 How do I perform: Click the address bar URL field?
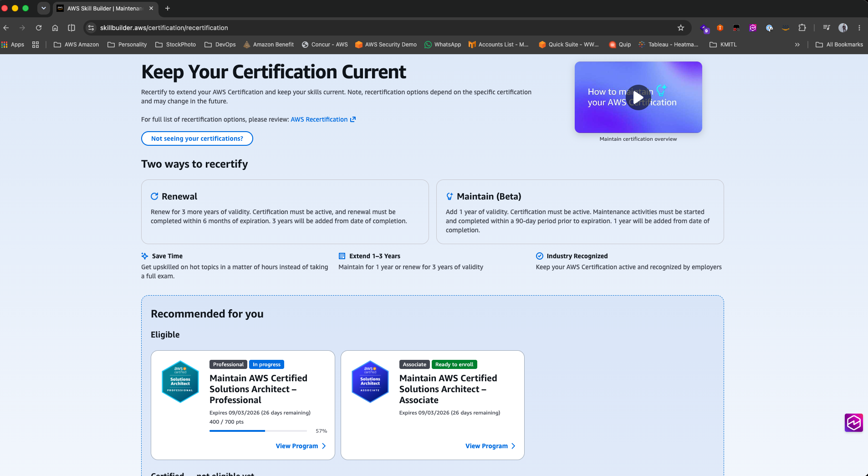point(387,28)
